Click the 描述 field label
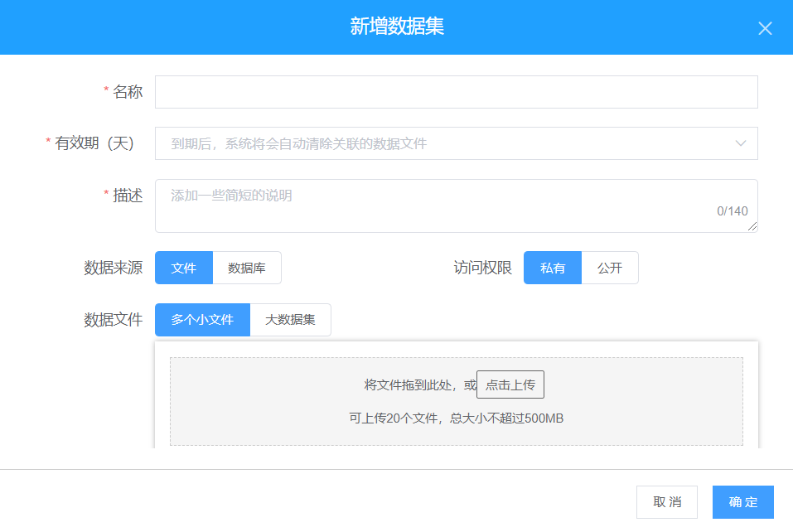 128,196
